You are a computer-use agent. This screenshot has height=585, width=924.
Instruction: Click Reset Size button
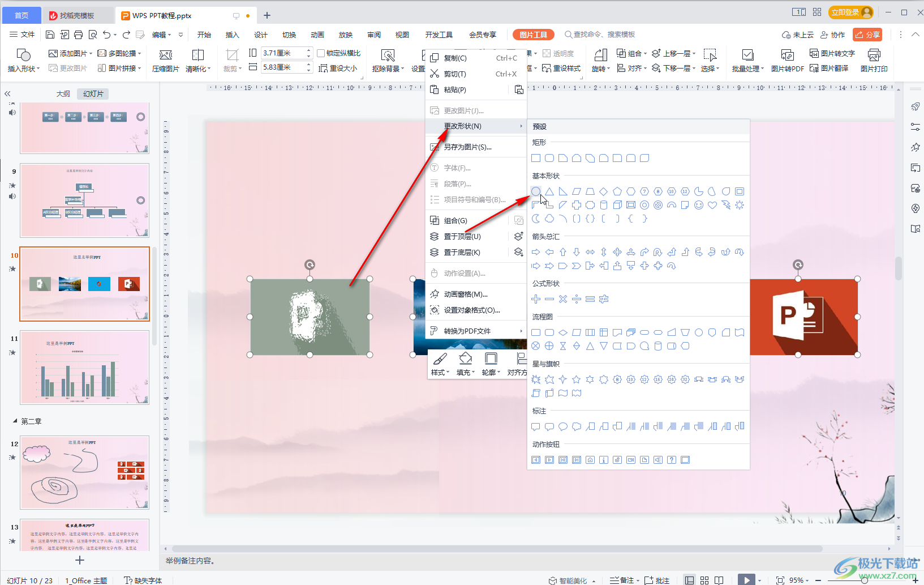coord(338,68)
